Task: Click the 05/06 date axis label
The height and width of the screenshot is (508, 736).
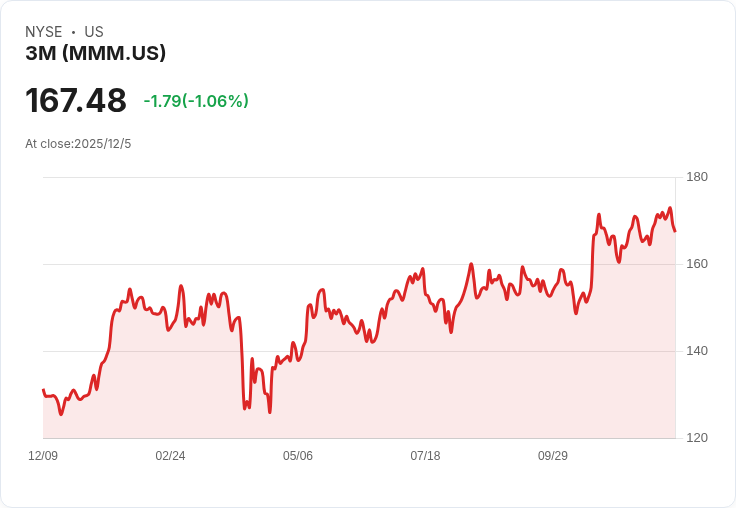Action: 298,456
